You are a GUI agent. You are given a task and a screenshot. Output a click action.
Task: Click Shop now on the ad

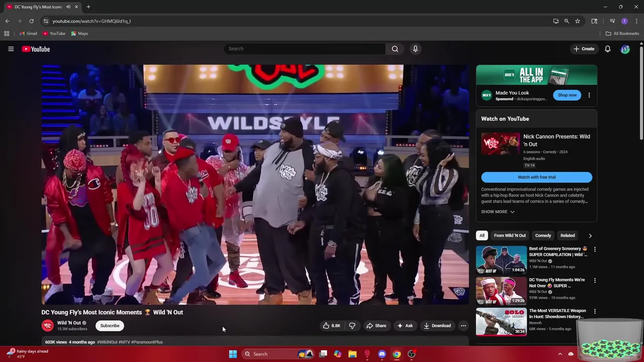[x=567, y=95]
